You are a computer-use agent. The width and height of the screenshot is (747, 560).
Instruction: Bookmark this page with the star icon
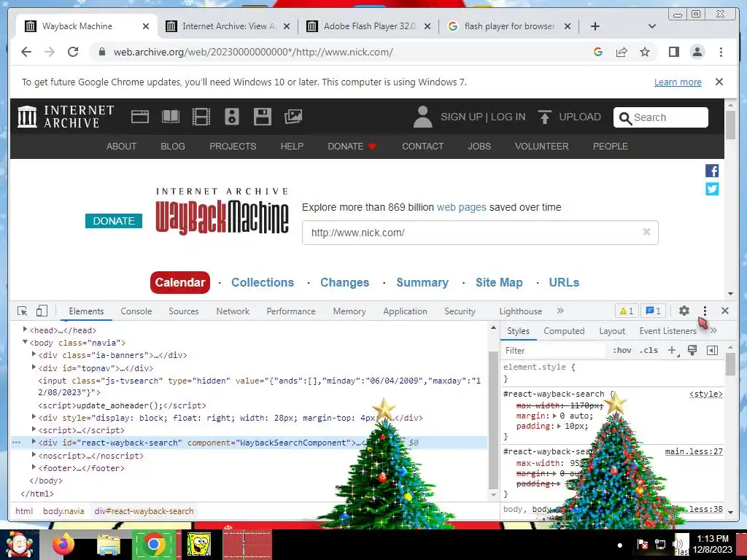(x=645, y=52)
